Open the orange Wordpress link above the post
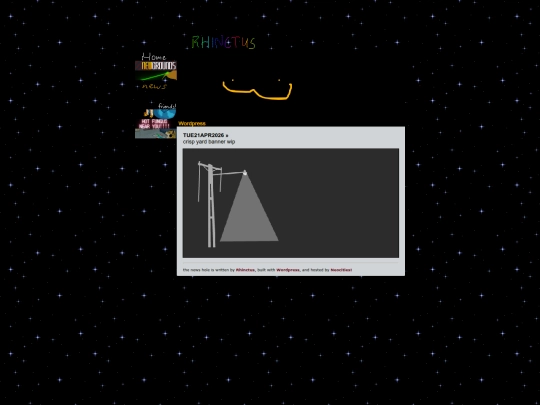This screenshot has width=540, height=405. coord(192,123)
